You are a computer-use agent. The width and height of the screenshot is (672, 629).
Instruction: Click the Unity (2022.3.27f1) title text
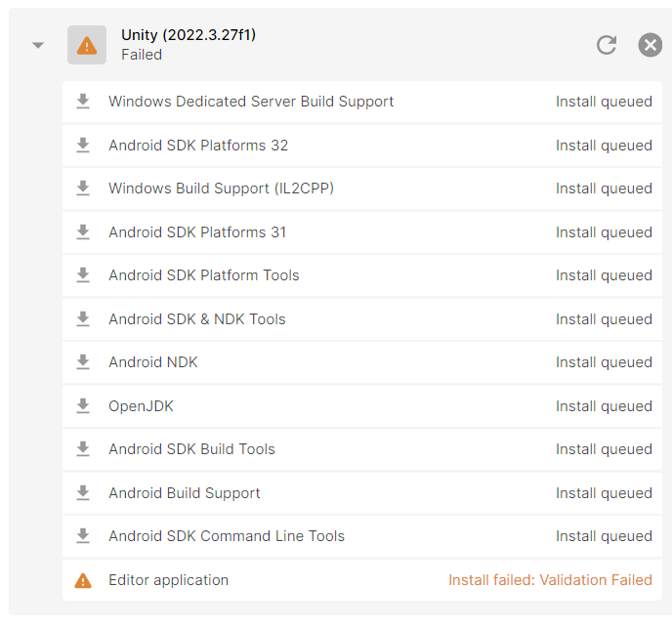pyautogui.click(x=189, y=35)
